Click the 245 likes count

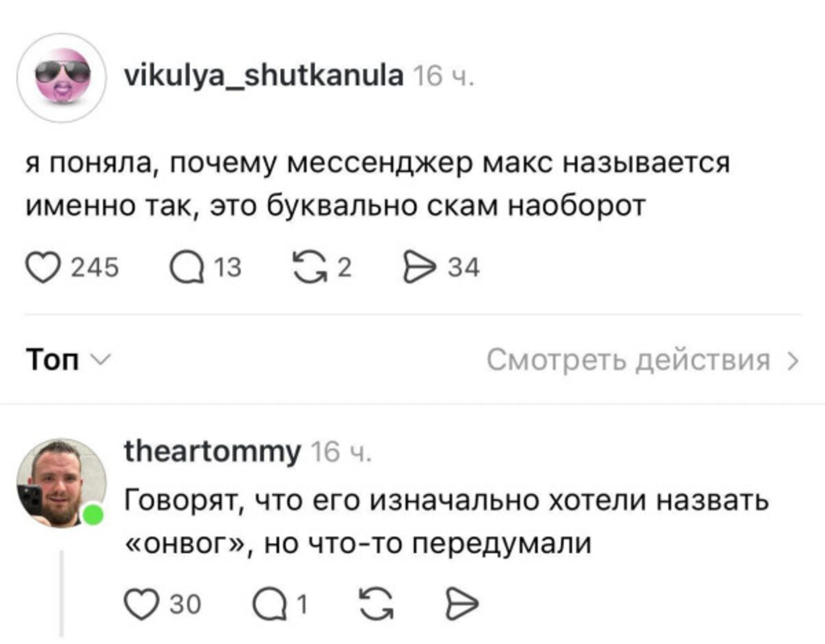(x=95, y=266)
